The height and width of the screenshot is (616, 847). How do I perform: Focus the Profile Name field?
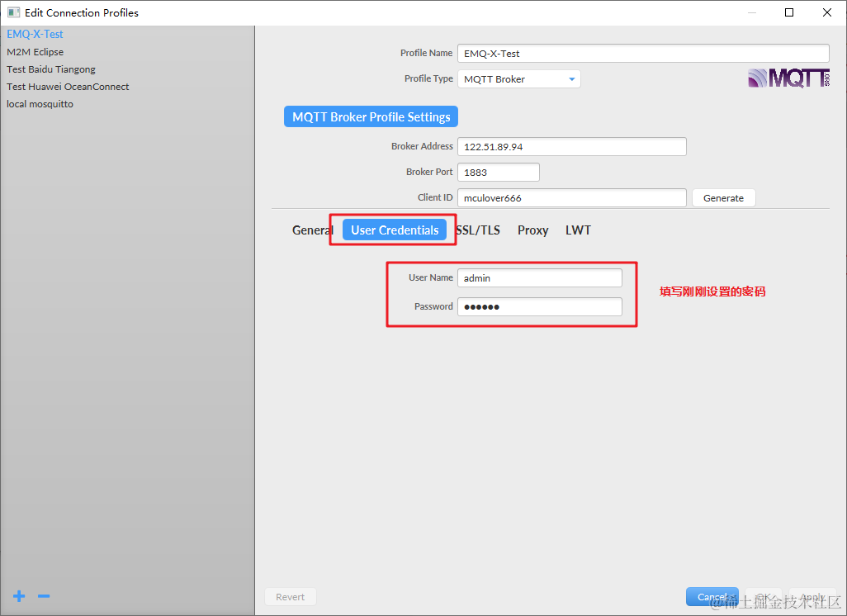pyautogui.click(x=643, y=54)
